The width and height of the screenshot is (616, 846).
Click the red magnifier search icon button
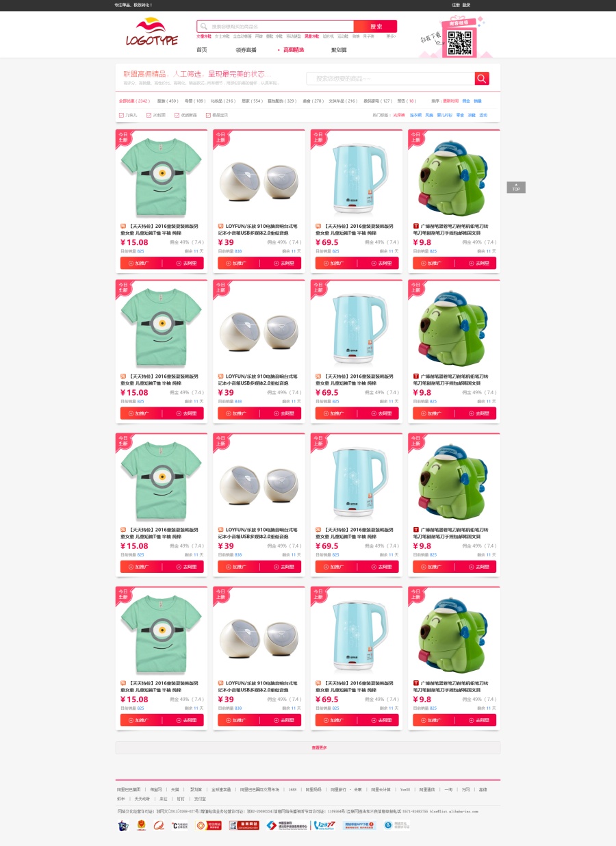point(482,79)
